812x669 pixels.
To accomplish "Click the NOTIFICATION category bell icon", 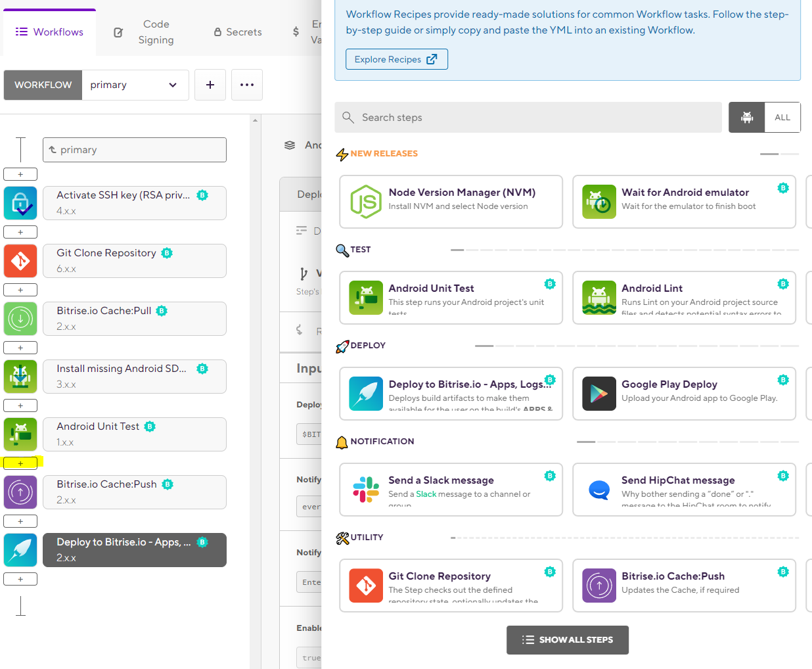I will [342, 442].
